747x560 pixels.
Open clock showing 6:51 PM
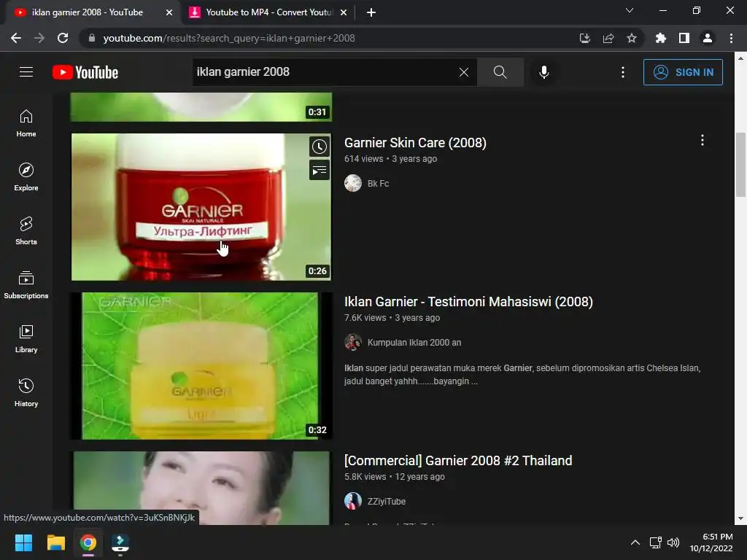711,542
